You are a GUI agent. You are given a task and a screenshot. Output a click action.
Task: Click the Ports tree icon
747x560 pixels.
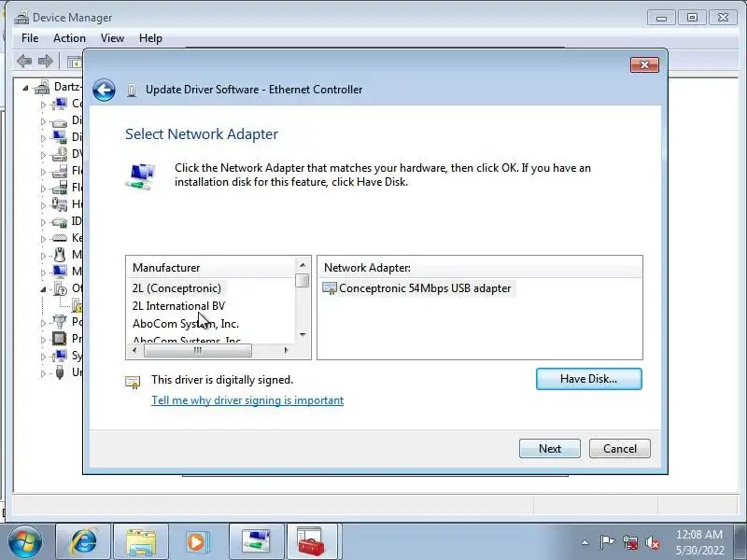pos(60,322)
